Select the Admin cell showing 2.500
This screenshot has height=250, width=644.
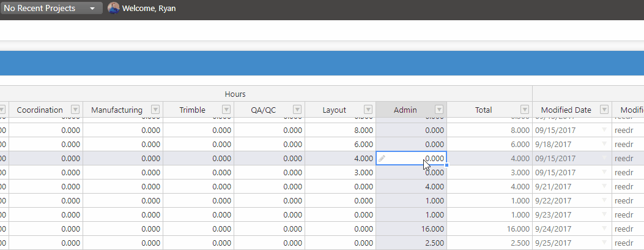[411, 242]
